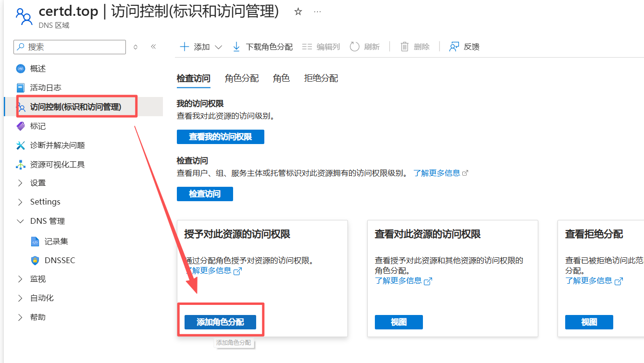Click the 添加角色分配 button
Screen dimensions: 644x363
click(220, 322)
